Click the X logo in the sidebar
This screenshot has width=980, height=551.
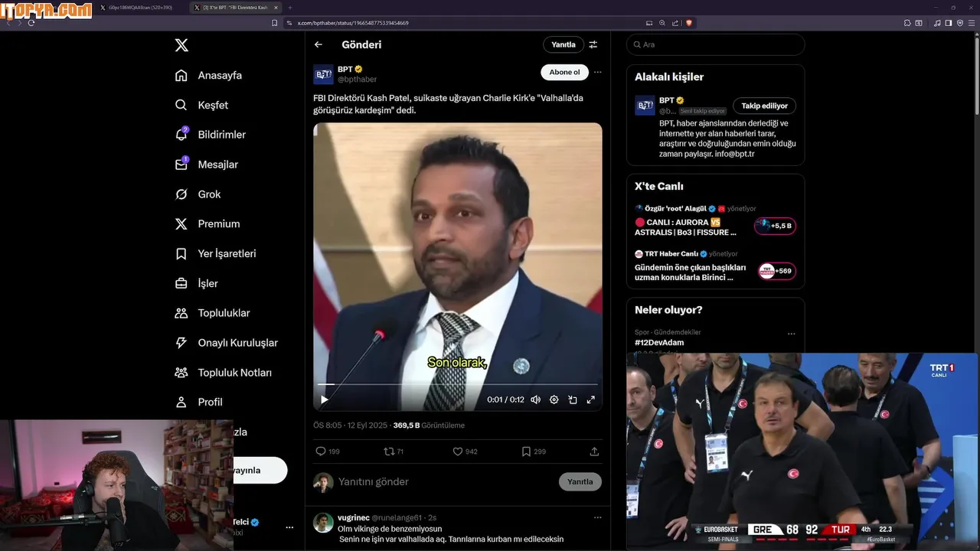(x=181, y=45)
